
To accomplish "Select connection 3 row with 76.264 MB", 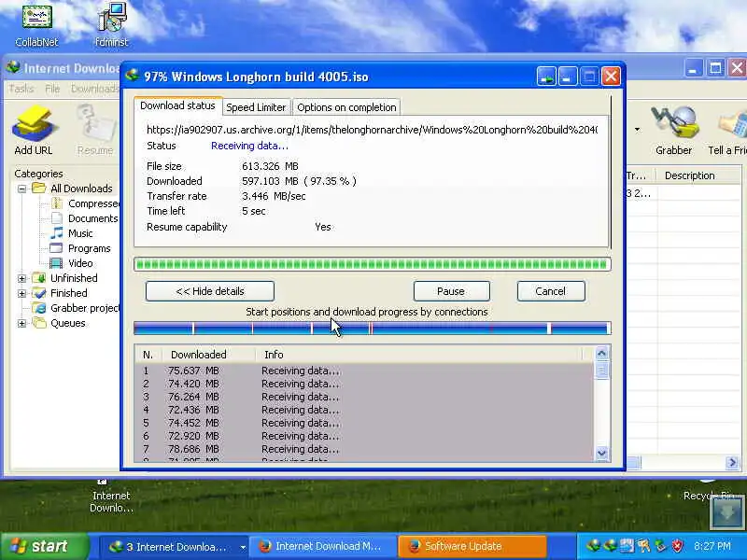I will [364, 397].
